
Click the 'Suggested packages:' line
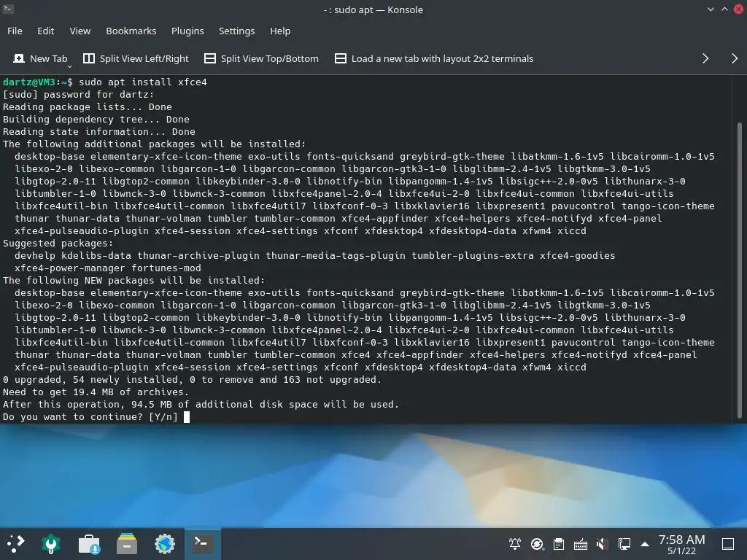(58, 244)
